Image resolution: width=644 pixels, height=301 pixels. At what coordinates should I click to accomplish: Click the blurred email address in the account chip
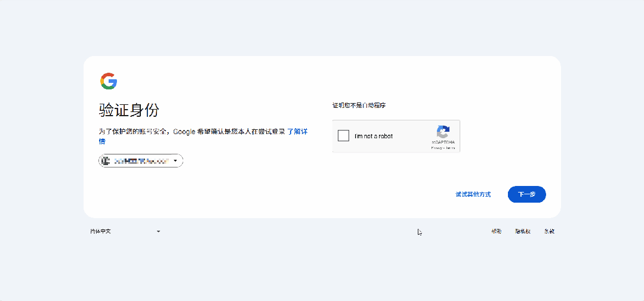141,160
